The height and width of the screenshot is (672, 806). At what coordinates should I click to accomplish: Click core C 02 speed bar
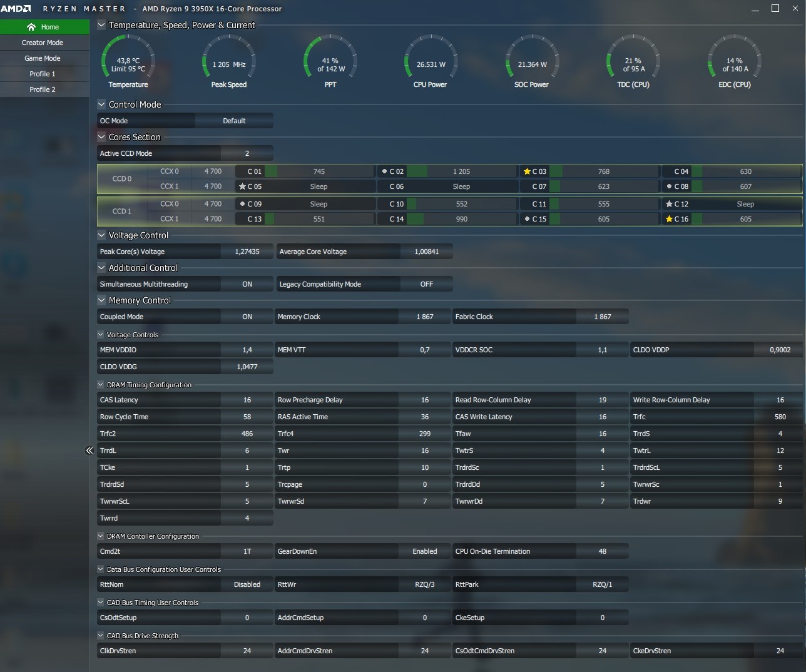click(x=462, y=171)
